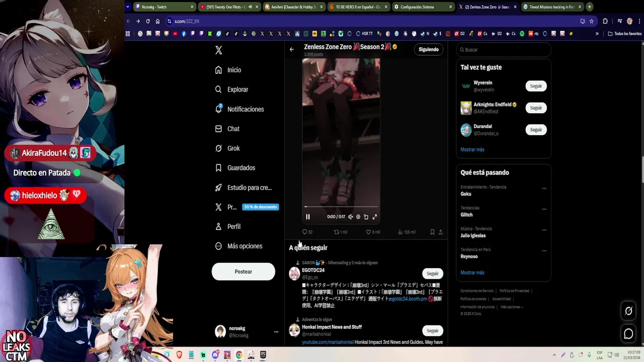Image resolution: width=644 pixels, height=362 pixels.
Task: Click Mostrar más under Tal vez te guste
Action: pyautogui.click(x=472, y=150)
